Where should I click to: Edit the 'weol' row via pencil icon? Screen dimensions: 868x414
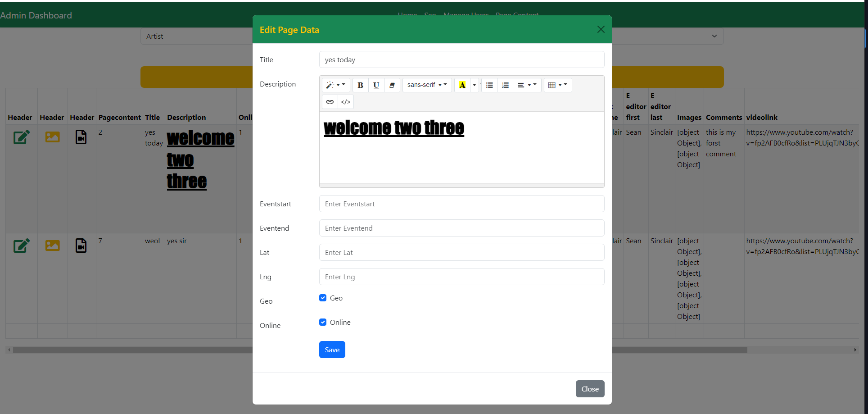[22, 246]
